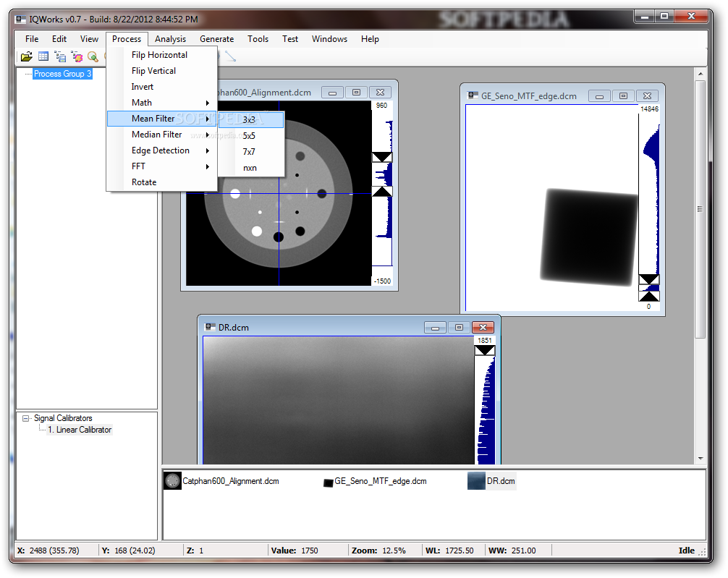
Task: Select Process Group 3 tree item
Action: (x=62, y=74)
